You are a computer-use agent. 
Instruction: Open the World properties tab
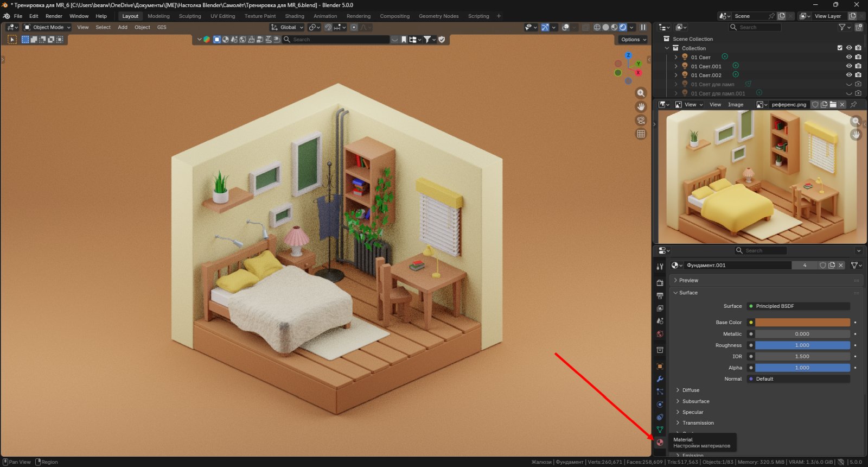pos(660,334)
